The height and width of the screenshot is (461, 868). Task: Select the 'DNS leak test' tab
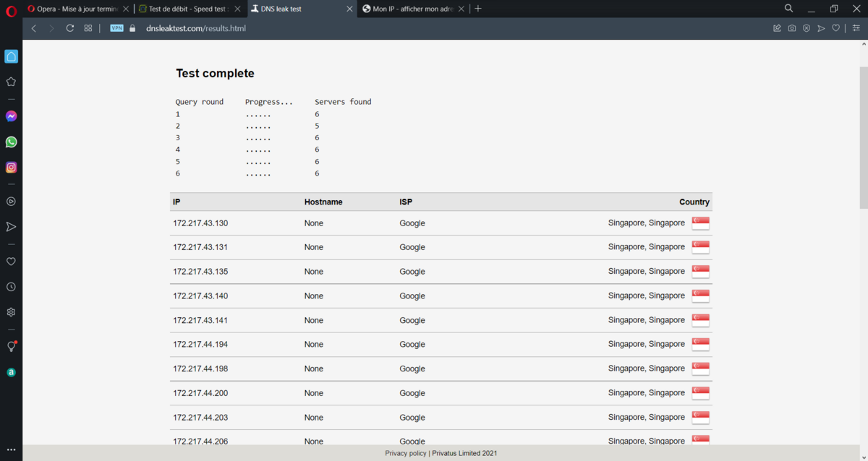pos(301,9)
